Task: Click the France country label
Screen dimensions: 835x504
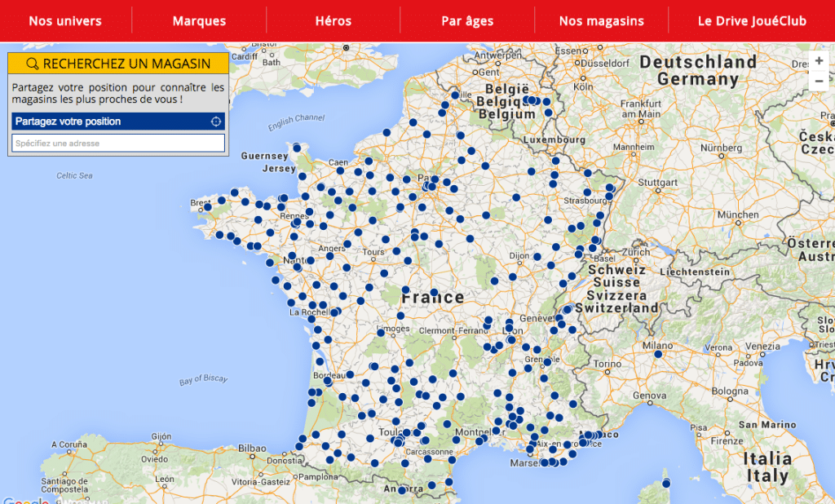Action: tap(432, 298)
